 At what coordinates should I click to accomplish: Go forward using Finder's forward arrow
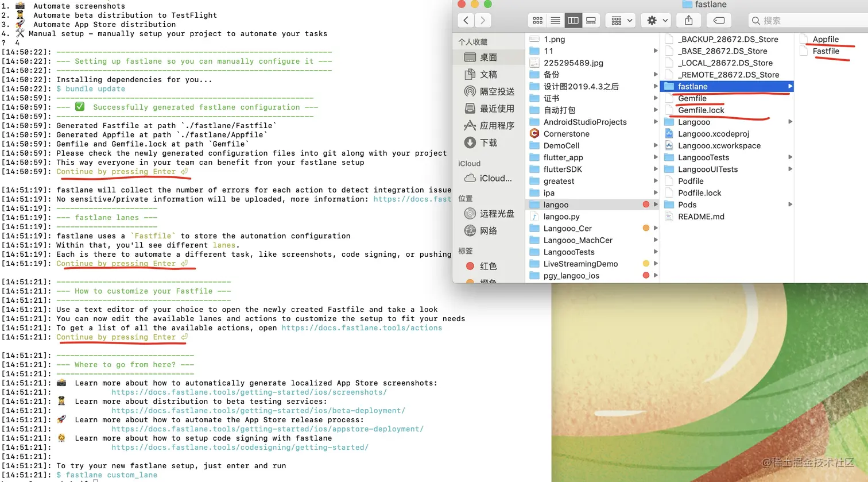pyautogui.click(x=483, y=21)
